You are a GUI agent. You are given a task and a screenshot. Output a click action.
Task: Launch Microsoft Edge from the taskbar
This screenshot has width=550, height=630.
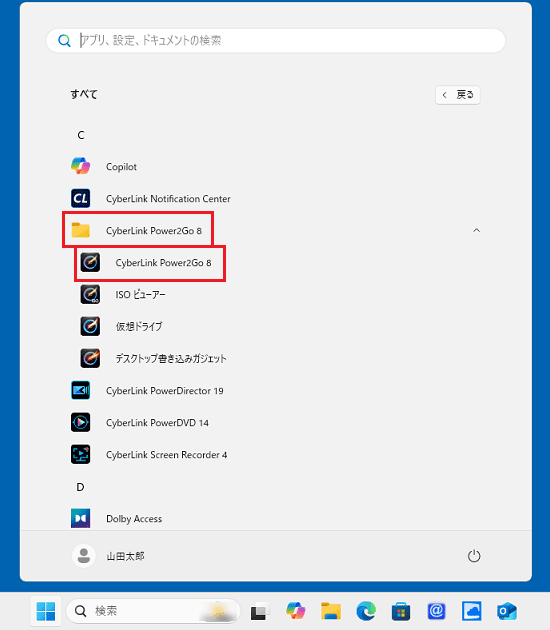coord(366,611)
